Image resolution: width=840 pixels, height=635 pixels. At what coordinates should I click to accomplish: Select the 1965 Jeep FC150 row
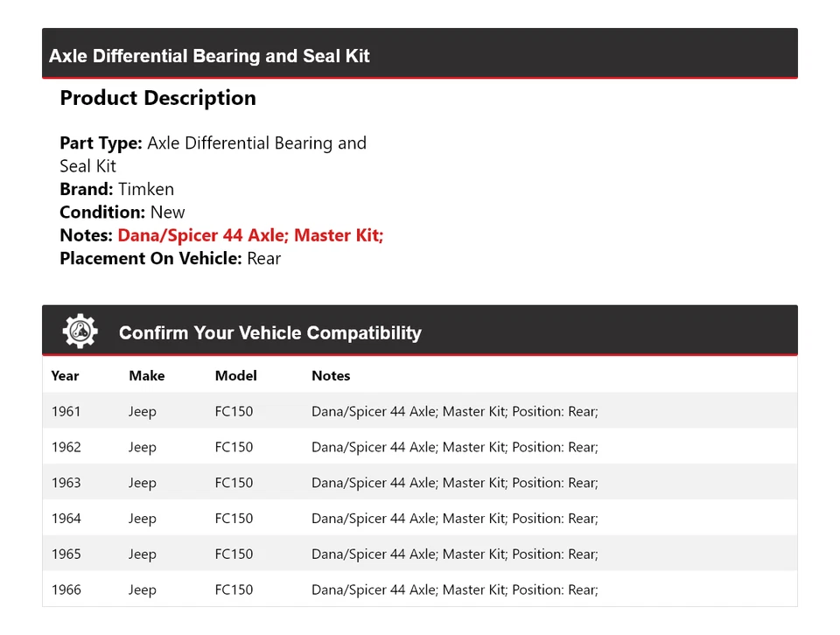pyautogui.click(x=419, y=555)
